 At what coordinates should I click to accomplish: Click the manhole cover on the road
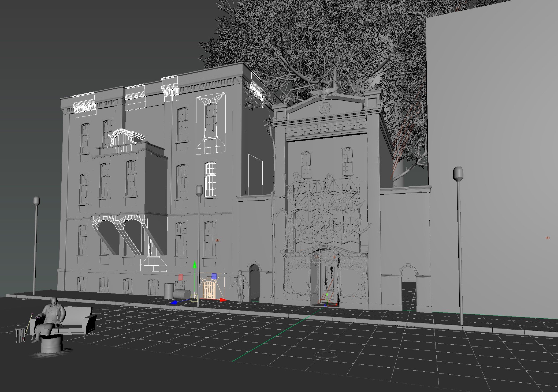(x=325, y=355)
